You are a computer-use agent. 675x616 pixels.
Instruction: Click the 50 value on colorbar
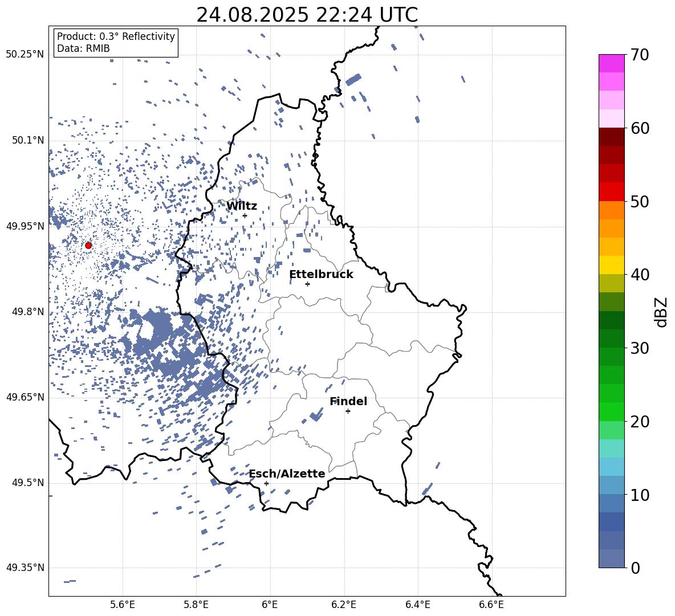tap(639, 202)
